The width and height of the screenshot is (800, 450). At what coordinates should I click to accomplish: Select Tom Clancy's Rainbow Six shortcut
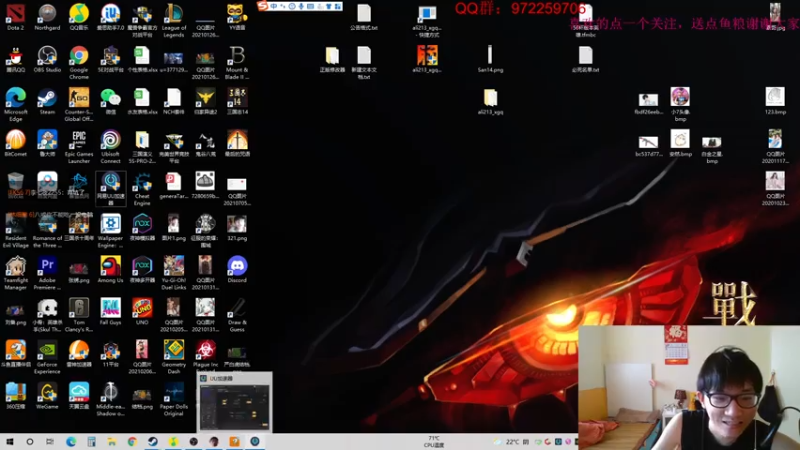point(79,315)
